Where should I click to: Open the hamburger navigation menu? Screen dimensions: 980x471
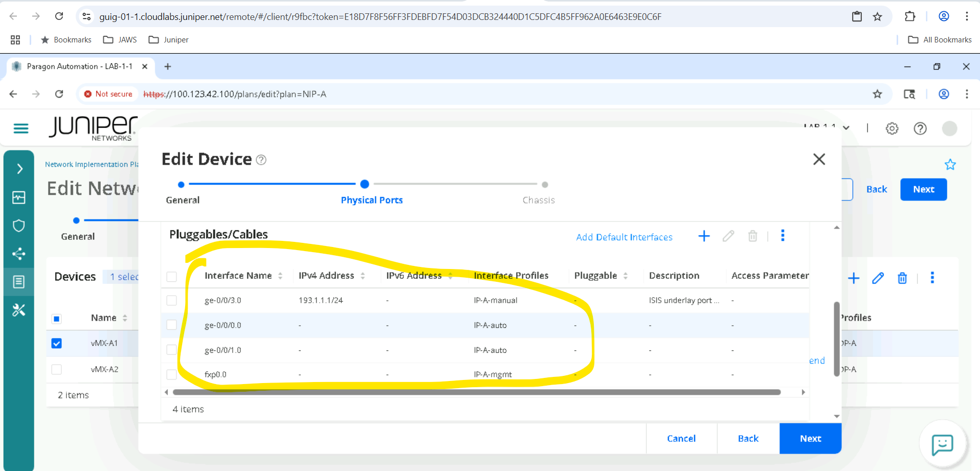click(x=21, y=128)
